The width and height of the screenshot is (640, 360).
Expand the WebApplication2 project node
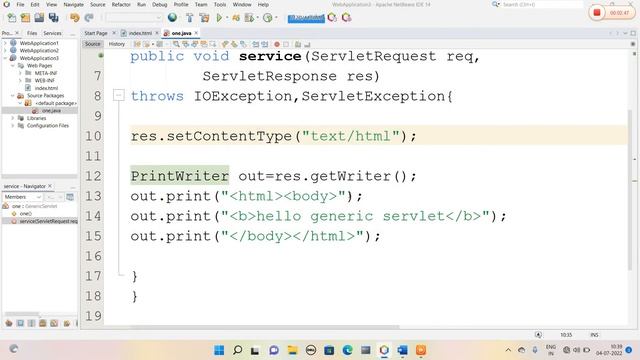5,51
